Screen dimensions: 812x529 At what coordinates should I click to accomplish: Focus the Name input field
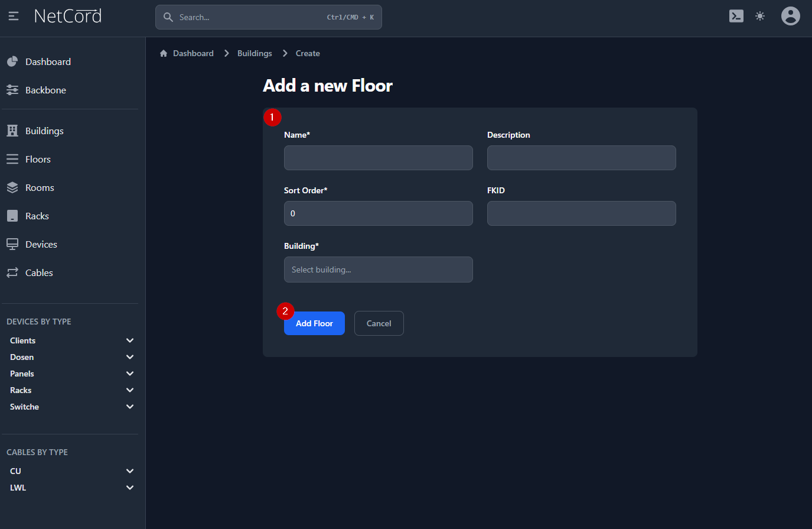[x=378, y=158]
